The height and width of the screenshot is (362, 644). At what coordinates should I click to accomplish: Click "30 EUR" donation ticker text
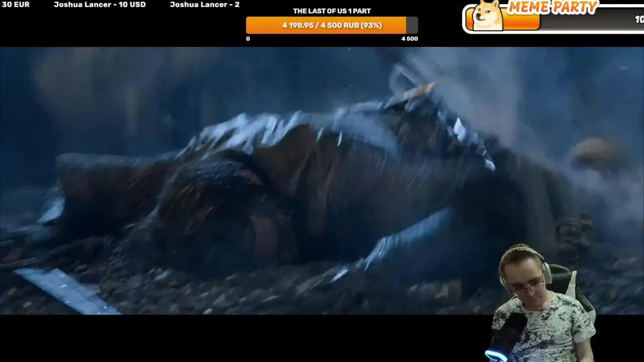click(16, 5)
